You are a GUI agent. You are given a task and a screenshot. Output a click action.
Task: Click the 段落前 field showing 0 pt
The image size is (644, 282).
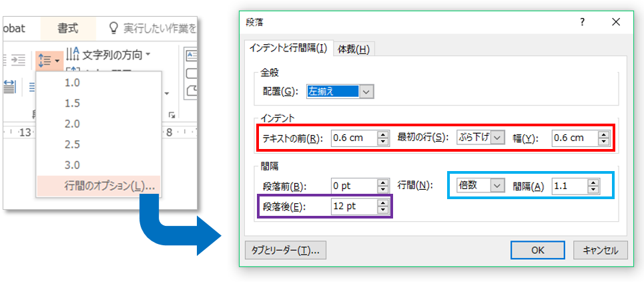(x=354, y=186)
